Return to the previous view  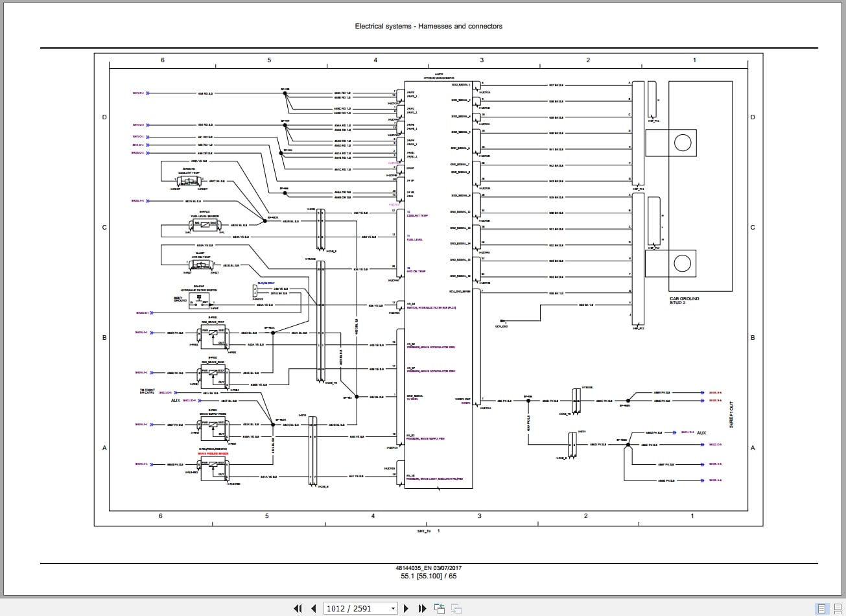point(440,608)
